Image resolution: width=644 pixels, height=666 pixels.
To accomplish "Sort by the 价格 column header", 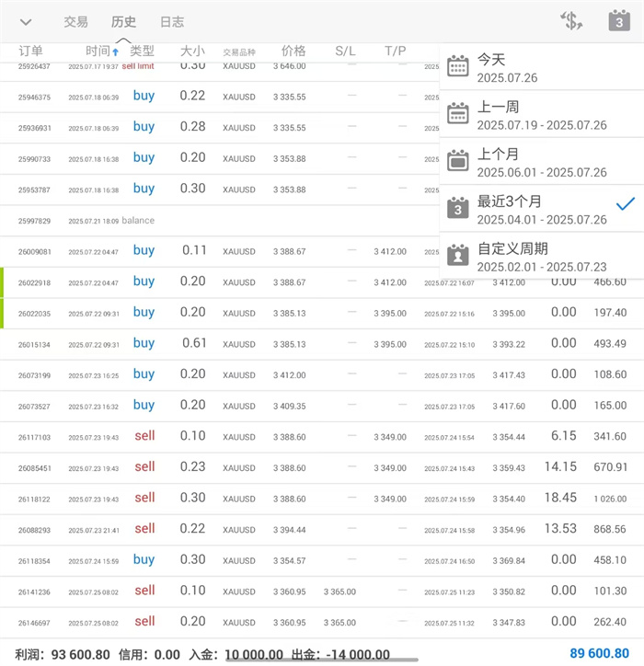I will [293, 51].
